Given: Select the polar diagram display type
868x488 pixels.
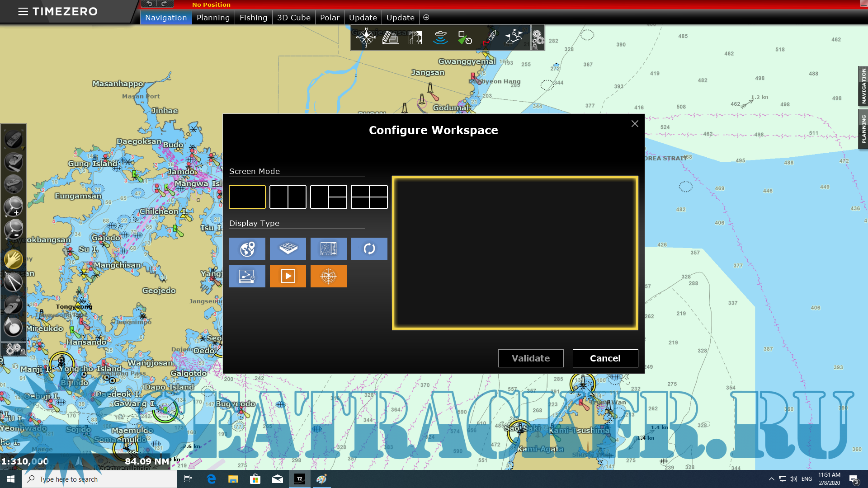Looking at the screenshot, I should click(x=329, y=276).
